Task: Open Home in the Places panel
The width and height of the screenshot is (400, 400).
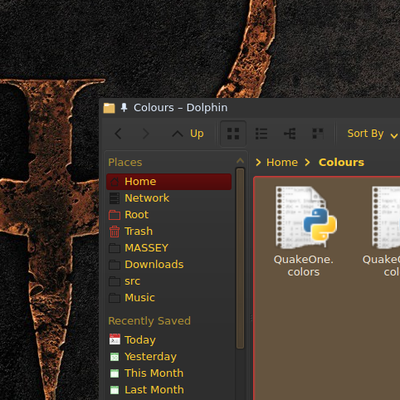Action: point(169,182)
